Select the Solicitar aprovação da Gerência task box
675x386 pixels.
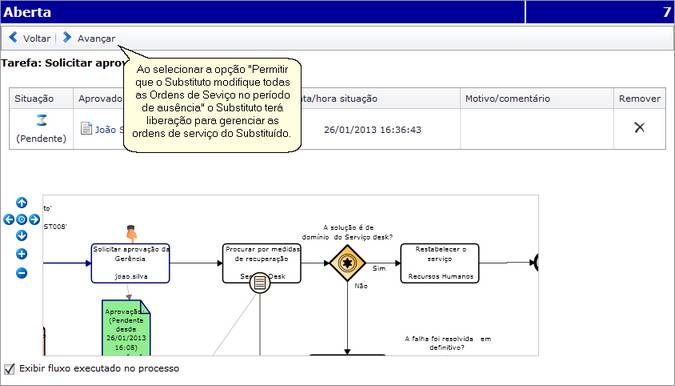[x=130, y=263]
